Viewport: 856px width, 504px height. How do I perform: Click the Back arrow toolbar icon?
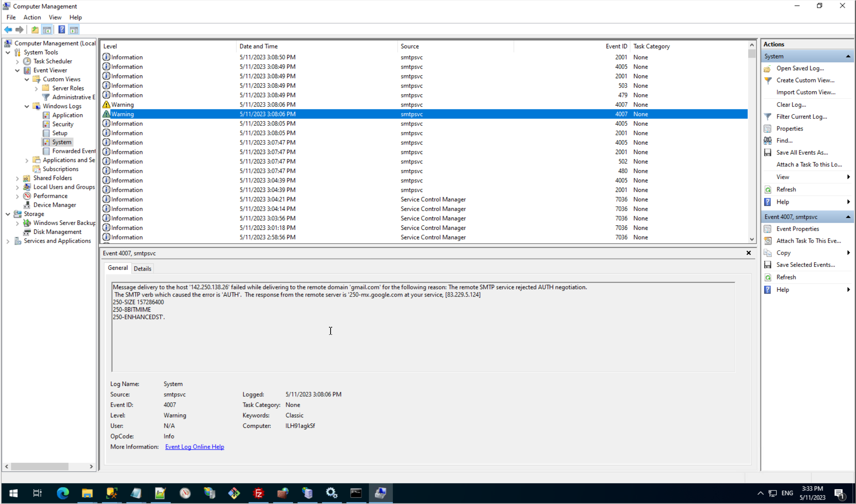8,30
